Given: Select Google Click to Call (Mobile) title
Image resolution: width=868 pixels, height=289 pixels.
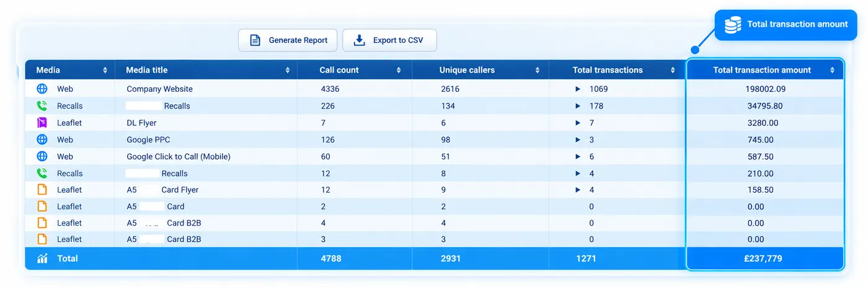Looking at the screenshot, I should coord(179,157).
